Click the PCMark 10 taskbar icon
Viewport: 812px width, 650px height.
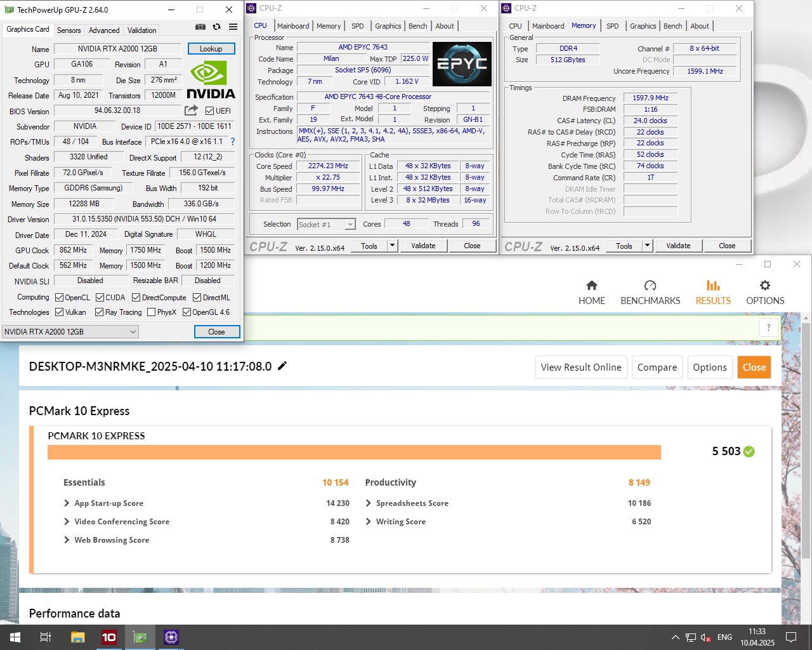click(109, 637)
